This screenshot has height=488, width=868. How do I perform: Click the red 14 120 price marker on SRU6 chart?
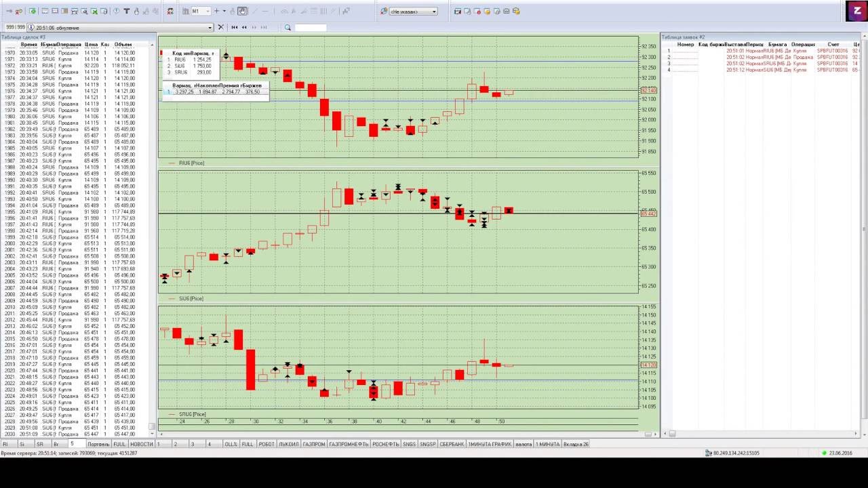648,365
